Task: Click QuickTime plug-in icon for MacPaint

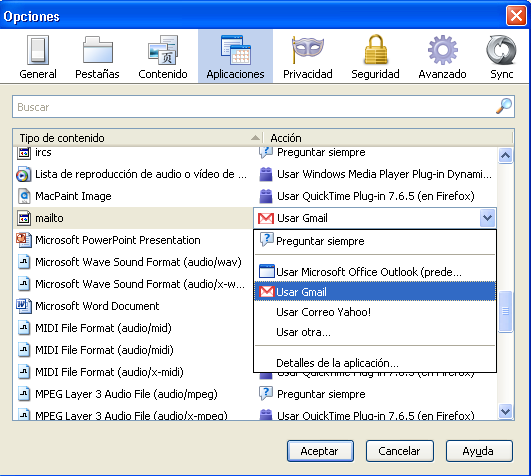Action: [x=266, y=196]
